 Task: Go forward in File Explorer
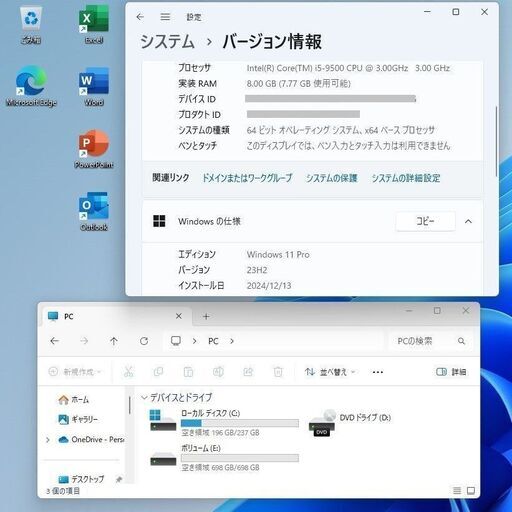coord(84,341)
